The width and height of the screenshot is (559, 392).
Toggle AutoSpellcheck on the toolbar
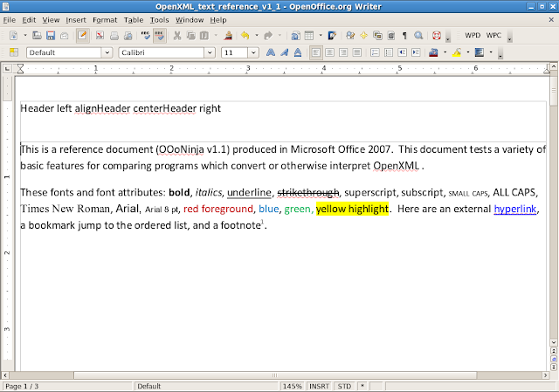coord(159,36)
